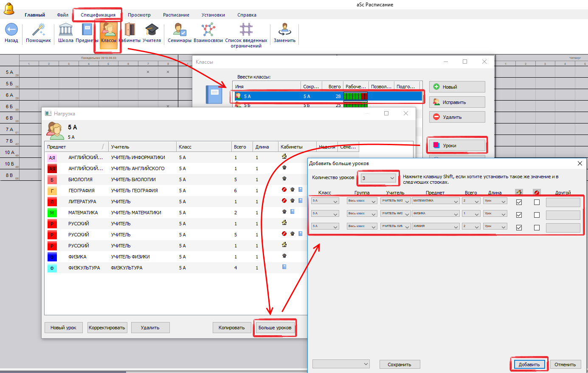
Task: Uncheck the home classroom checkbox for ХИМИЯ row
Action: pos(519,228)
